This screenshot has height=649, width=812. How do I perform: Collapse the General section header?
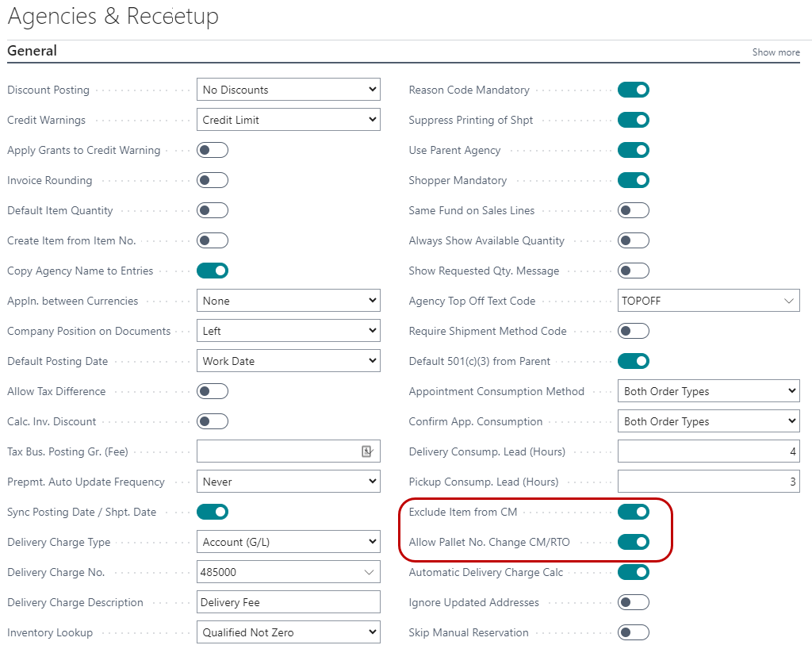pyautogui.click(x=33, y=51)
